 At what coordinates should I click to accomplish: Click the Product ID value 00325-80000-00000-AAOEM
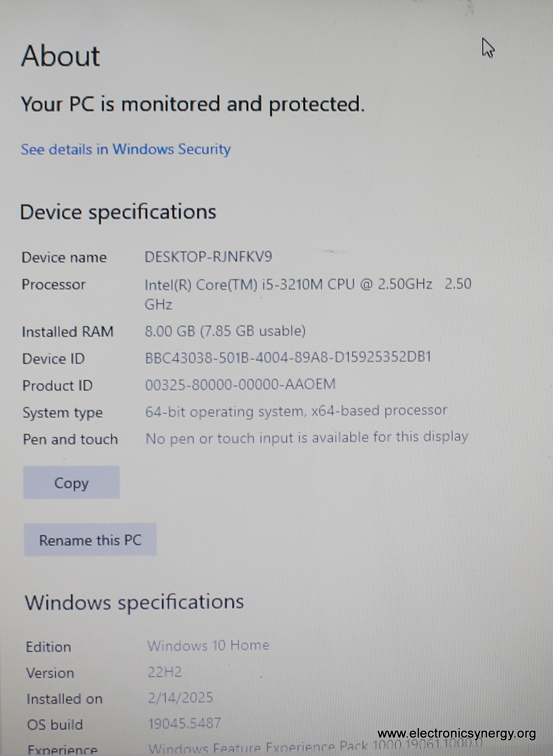pyautogui.click(x=240, y=385)
